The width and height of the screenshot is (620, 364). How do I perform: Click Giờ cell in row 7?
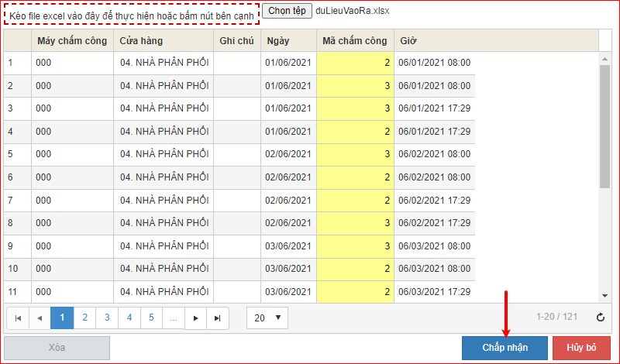(435, 201)
